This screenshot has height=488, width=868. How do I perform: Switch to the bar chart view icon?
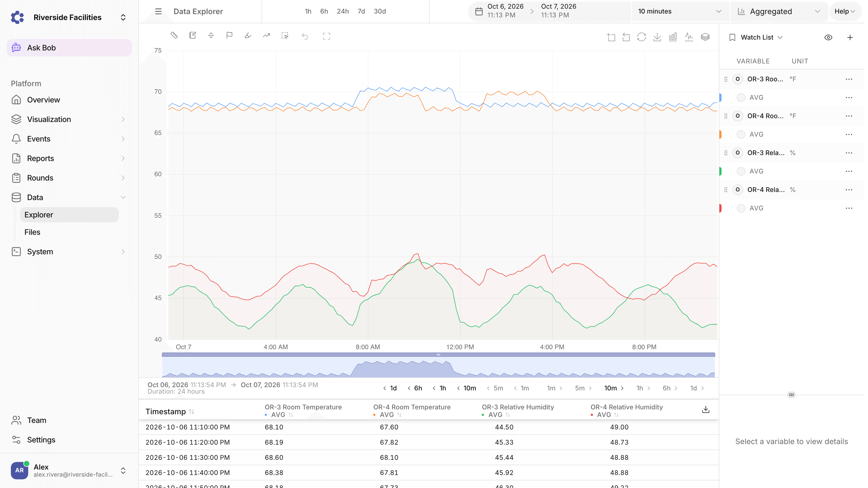tap(673, 37)
